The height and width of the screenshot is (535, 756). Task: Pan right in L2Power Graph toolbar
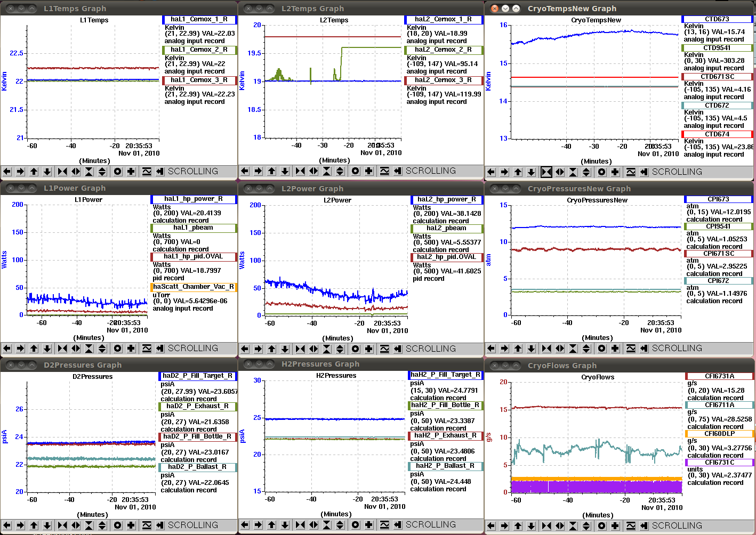click(258, 349)
